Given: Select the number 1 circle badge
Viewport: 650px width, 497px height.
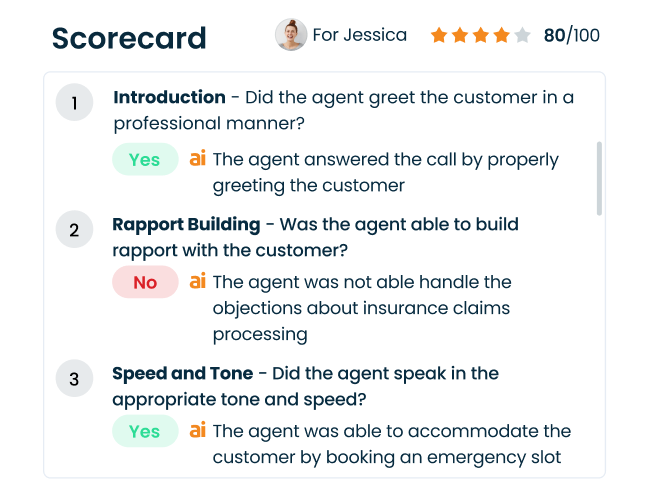Looking at the screenshot, I should 74,102.
